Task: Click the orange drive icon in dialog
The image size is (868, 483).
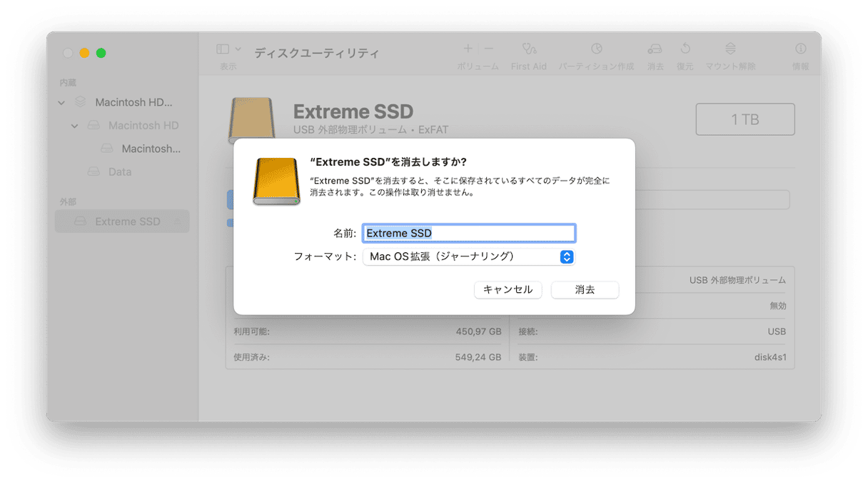Action: pos(276,181)
